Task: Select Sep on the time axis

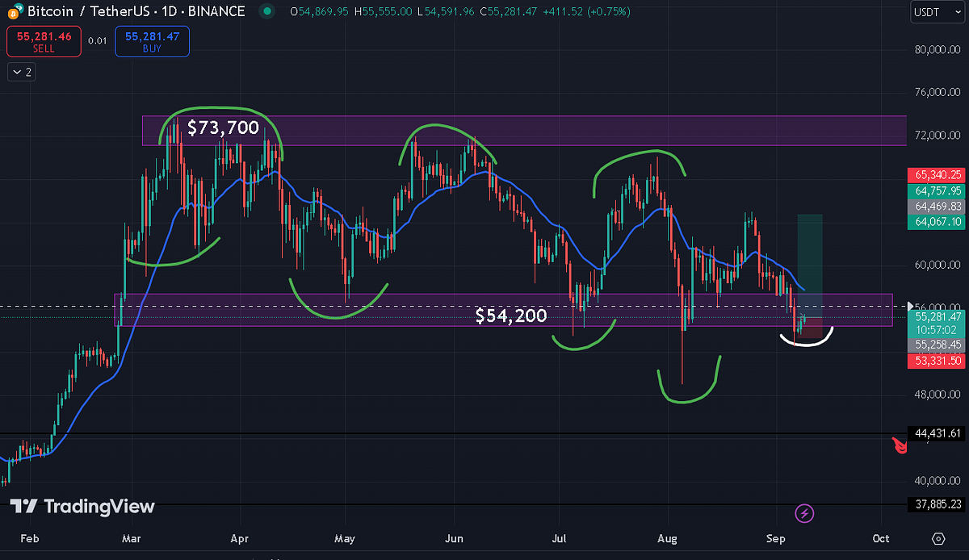Action: point(775,538)
